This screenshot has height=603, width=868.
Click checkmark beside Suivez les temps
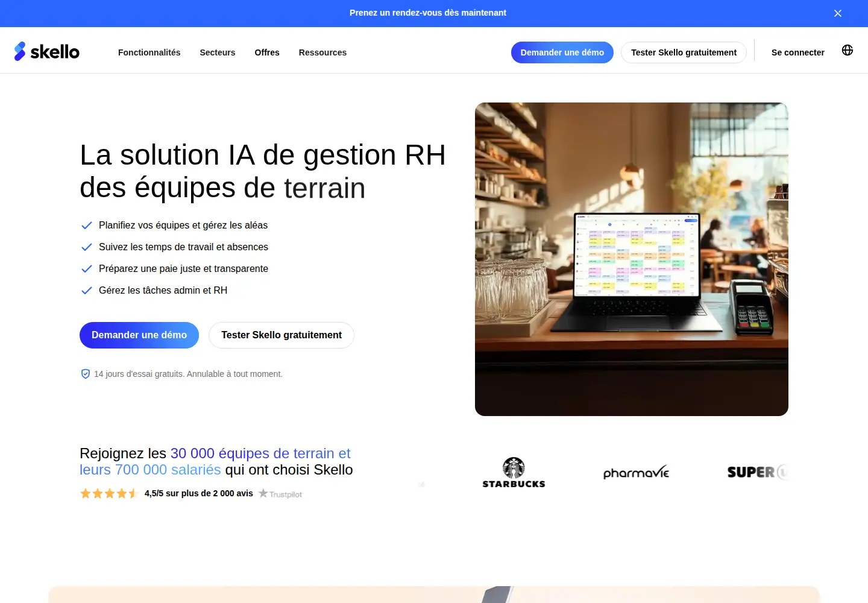86,247
